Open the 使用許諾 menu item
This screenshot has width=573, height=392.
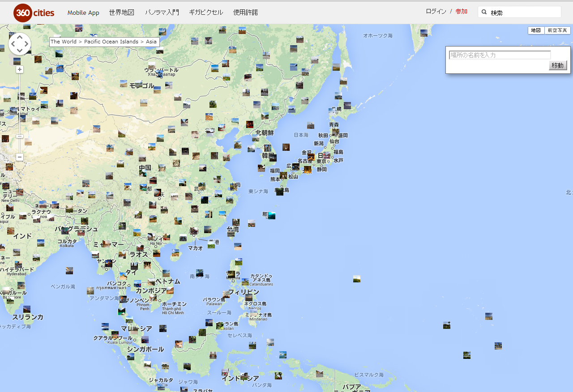point(246,13)
